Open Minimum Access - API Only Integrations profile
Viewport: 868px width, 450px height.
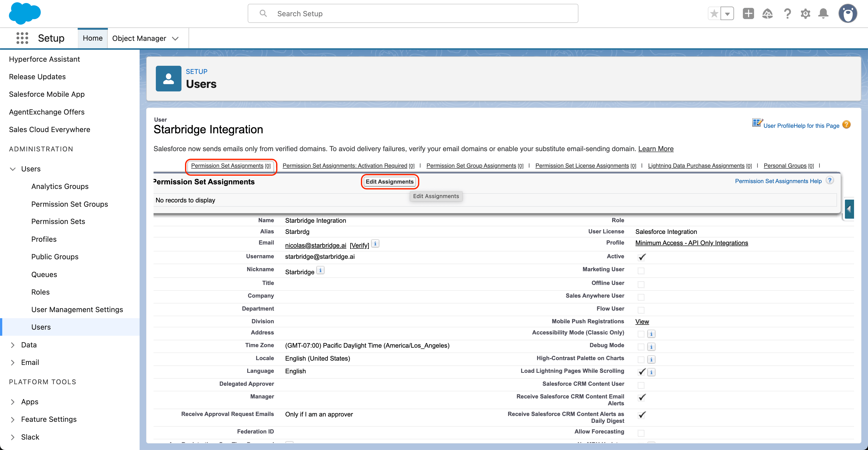691,243
